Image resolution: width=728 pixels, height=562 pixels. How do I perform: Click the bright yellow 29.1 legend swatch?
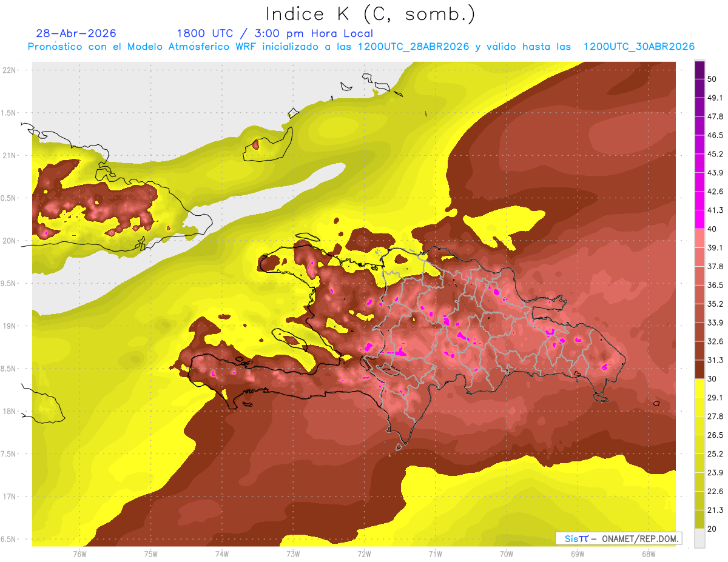pos(699,388)
